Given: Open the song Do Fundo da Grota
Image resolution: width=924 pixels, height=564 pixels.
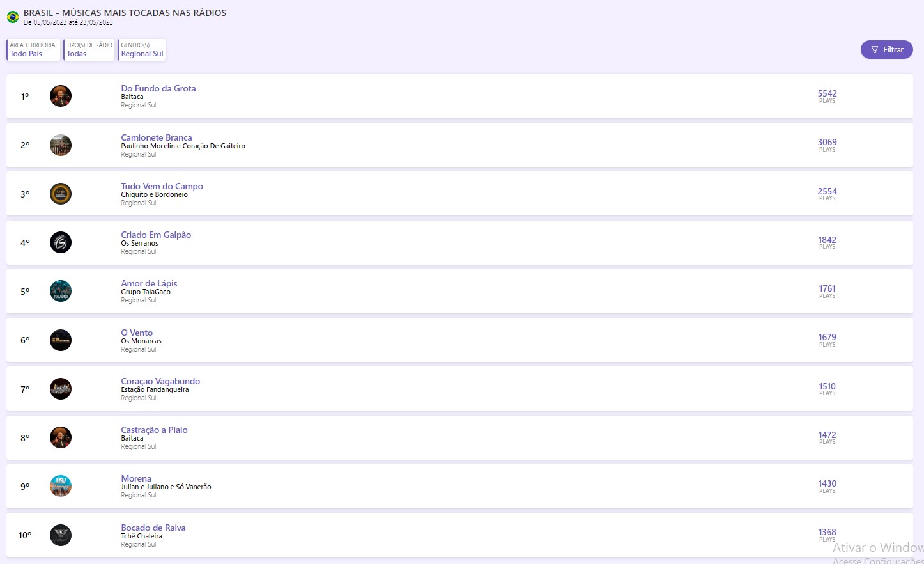Looking at the screenshot, I should tap(158, 88).
